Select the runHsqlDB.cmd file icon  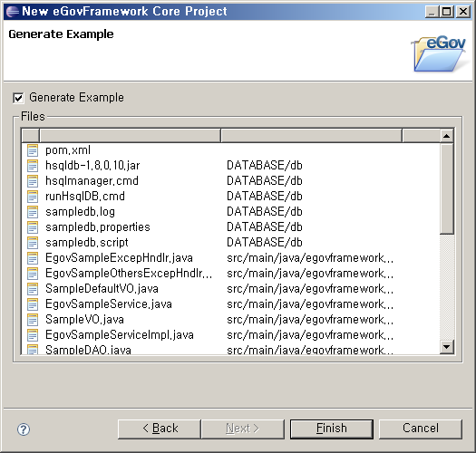[33, 197]
